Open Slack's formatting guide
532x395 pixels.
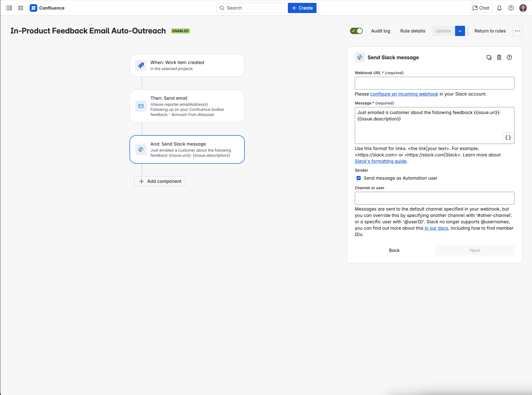tap(380, 161)
